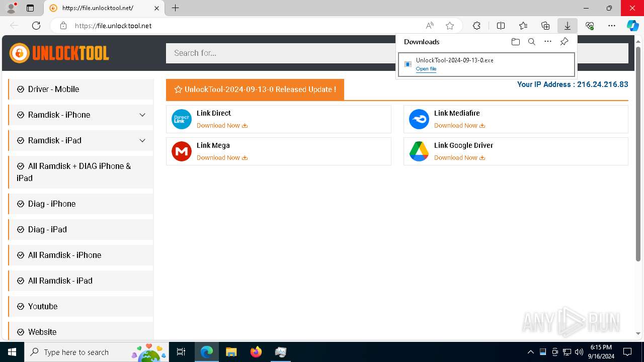Click Download Now under Link Mediafire
The width and height of the screenshot is (644, 362).
coord(459,126)
